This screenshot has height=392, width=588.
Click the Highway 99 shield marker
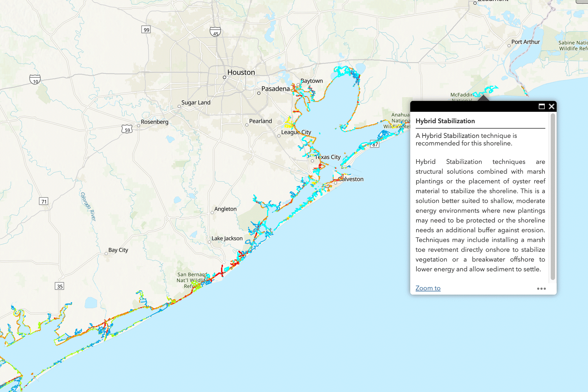coord(146,30)
